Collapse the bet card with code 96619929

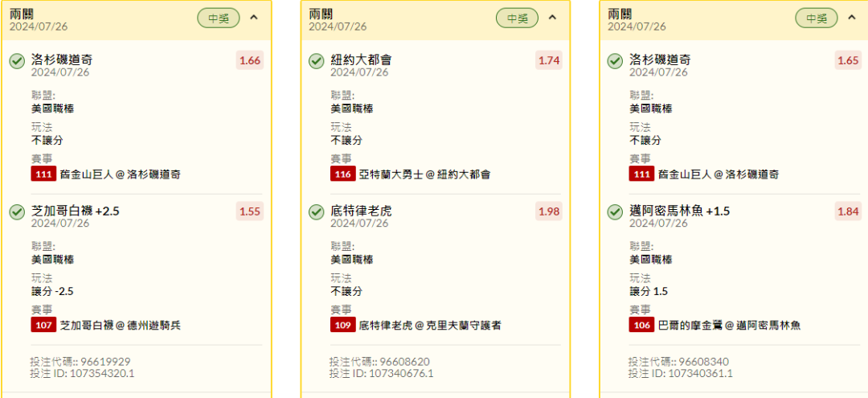(253, 17)
